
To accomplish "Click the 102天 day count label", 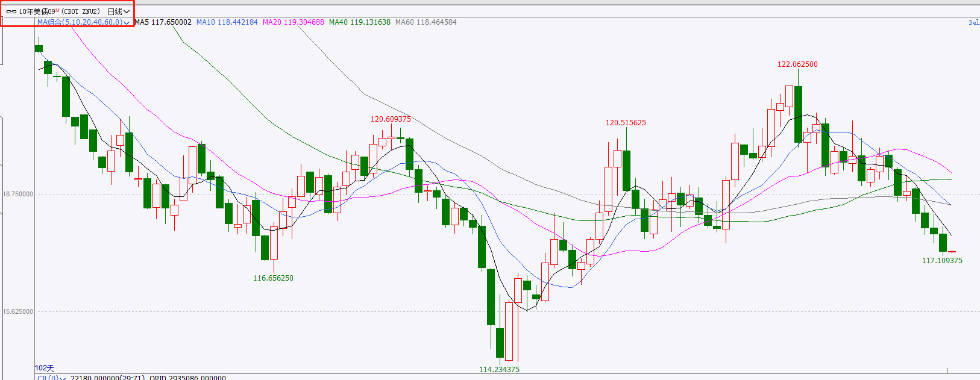I will click(45, 368).
